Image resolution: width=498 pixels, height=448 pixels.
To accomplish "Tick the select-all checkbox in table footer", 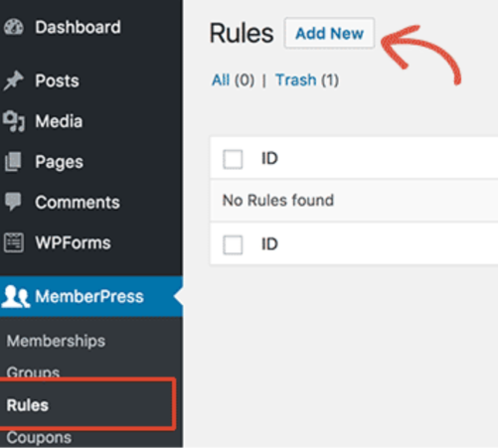I will click(x=233, y=245).
